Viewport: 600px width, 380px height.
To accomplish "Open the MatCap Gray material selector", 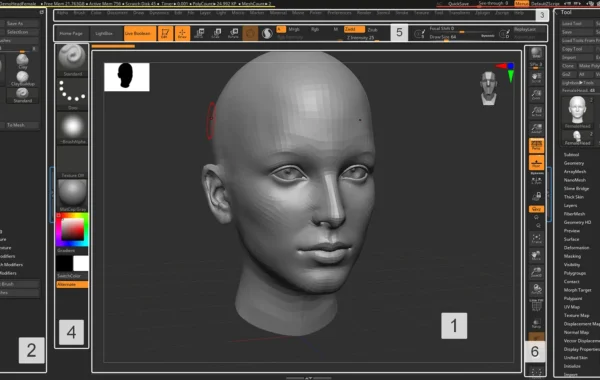I will coord(72,196).
